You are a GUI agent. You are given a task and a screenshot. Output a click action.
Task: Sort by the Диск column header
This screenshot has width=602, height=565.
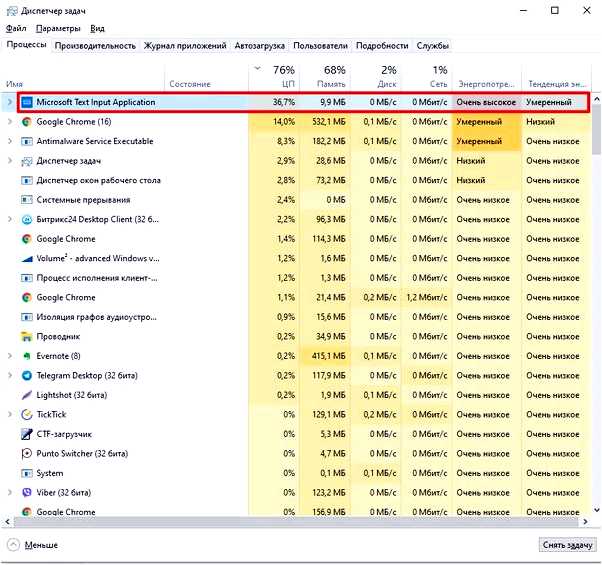(376, 77)
